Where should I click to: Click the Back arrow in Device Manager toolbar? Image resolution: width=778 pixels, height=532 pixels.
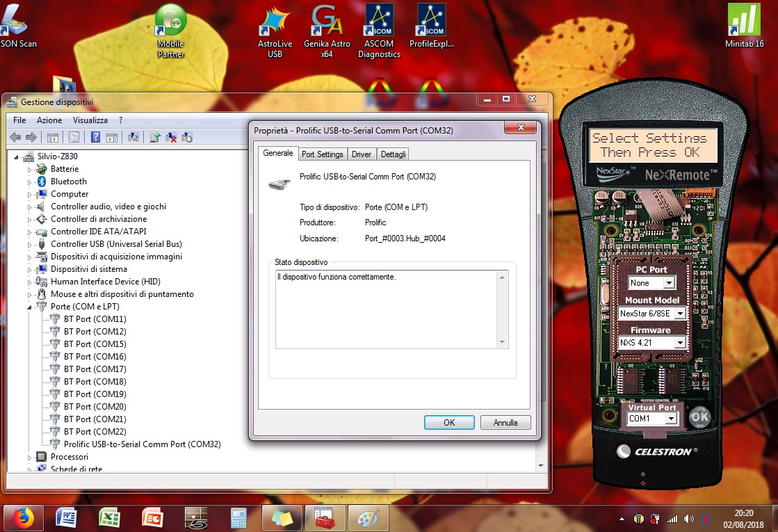(x=15, y=138)
